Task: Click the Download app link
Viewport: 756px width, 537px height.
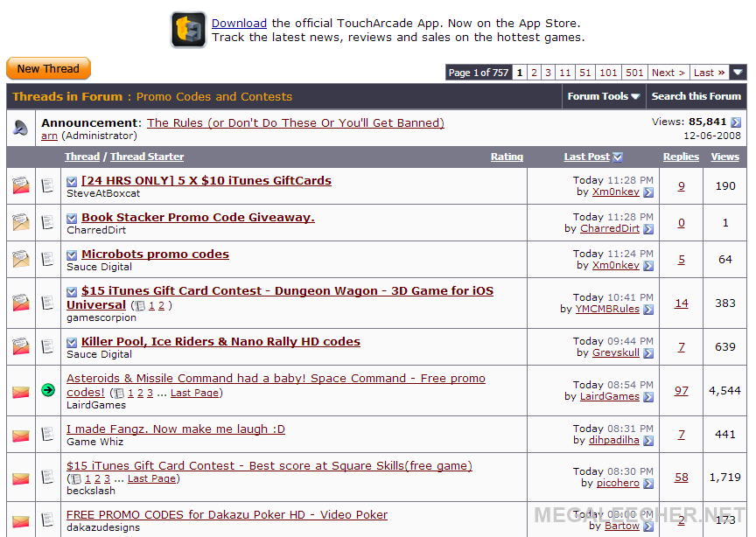Action: (239, 23)
